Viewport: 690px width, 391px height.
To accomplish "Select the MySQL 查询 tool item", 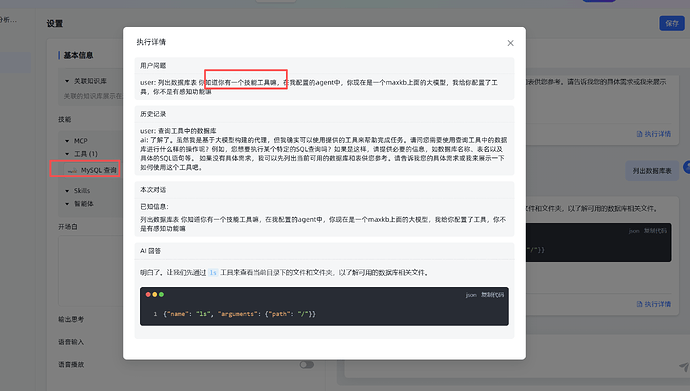I will [92, 170].
